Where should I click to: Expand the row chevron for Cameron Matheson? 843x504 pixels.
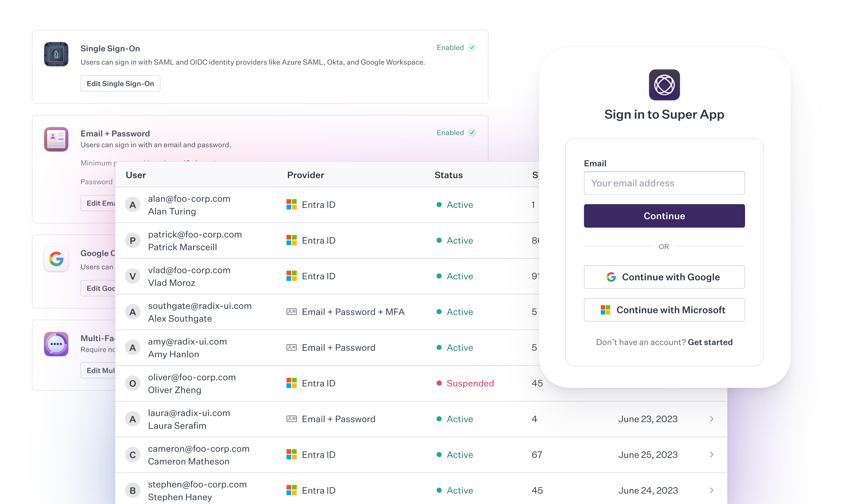point(712,454)
